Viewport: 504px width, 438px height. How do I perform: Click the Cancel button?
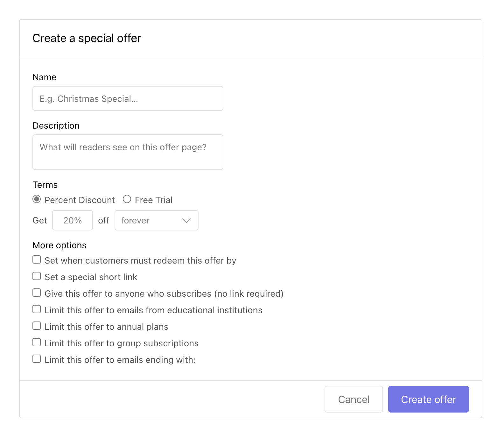click(x=353, y=399)
